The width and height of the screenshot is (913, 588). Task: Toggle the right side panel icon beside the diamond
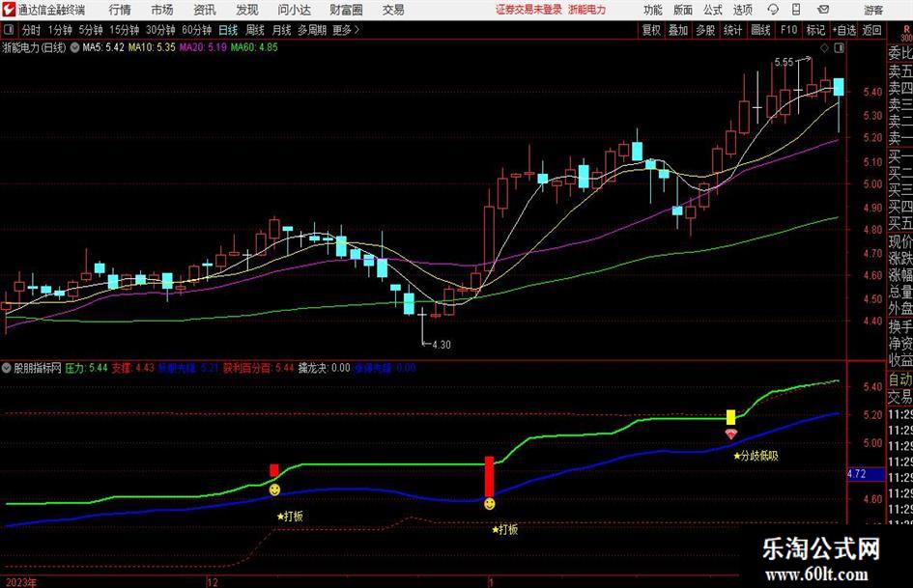click(x=839, y=48)
